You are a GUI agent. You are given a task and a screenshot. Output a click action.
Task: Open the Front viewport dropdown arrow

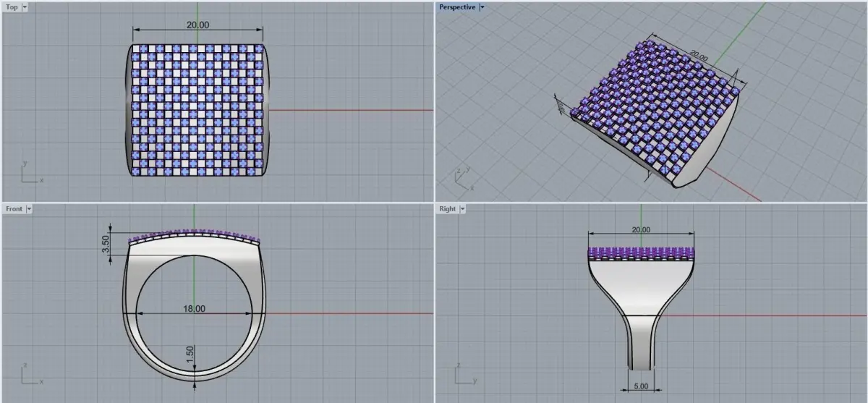point(29,209)
